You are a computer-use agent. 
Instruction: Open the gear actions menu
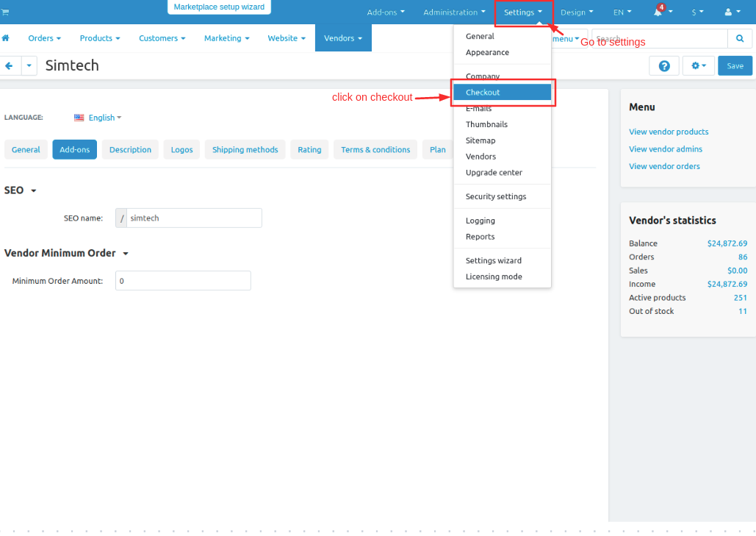[698, 66]
